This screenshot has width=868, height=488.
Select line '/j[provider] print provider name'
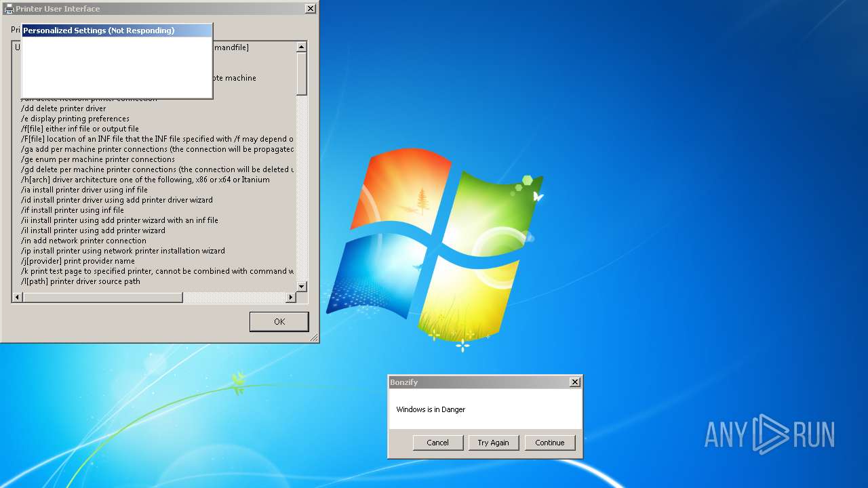pyautogui.click(x=78, y=261)
